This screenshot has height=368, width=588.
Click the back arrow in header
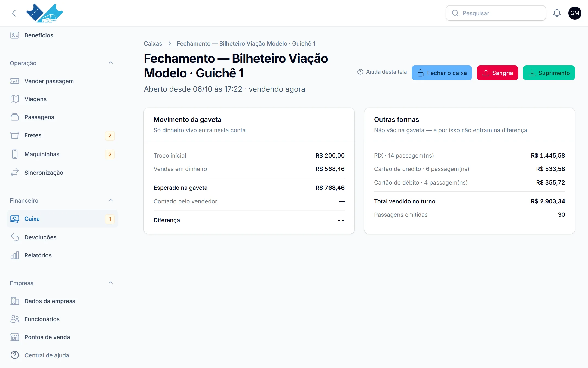pos(14,13)
